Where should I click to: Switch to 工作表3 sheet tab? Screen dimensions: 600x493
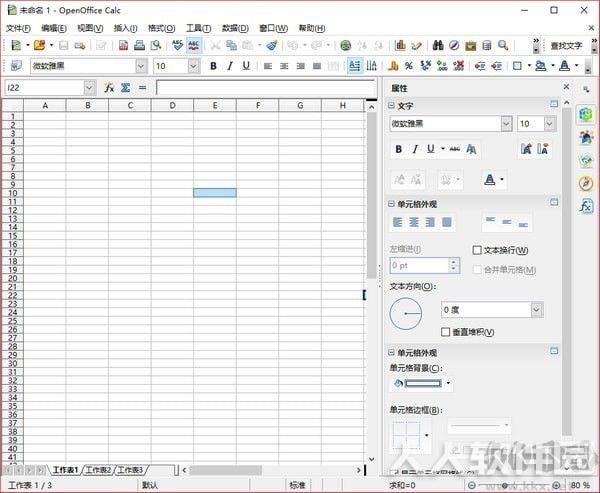pos(130,470)
